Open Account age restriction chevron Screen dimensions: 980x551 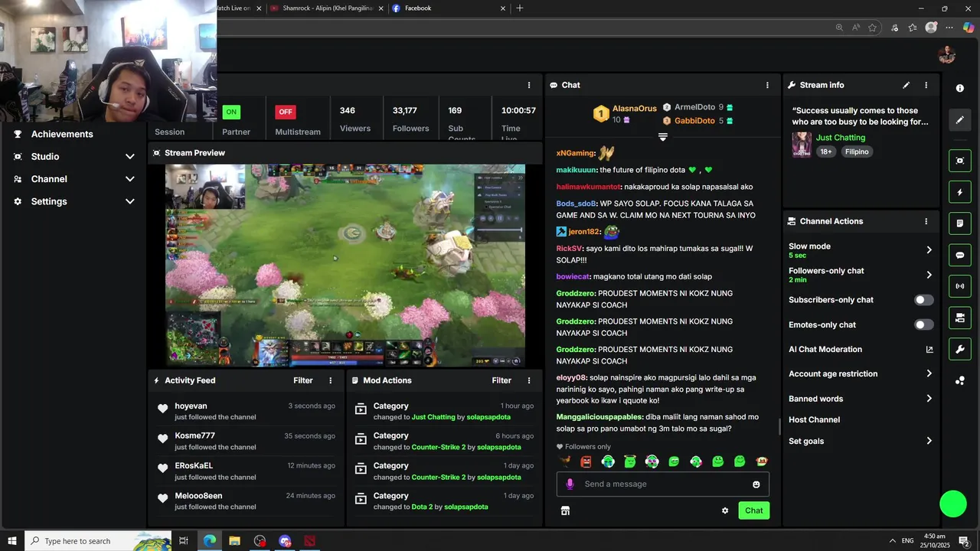pyautogui.click(x=929, y=373)
